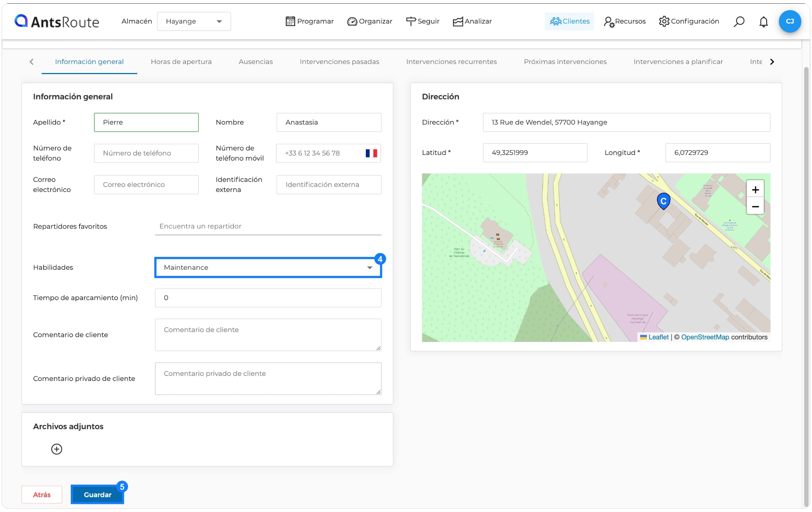812x512 pixels.
Task: Switch to the Próximas intervenciones tab
Action: [x=565, y=62]
